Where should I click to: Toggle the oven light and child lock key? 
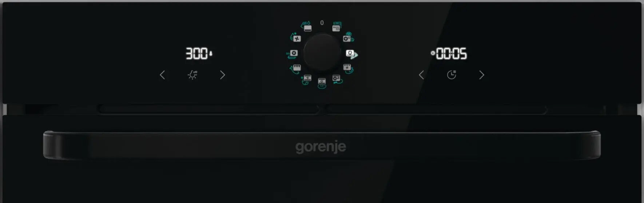point(192,75)
